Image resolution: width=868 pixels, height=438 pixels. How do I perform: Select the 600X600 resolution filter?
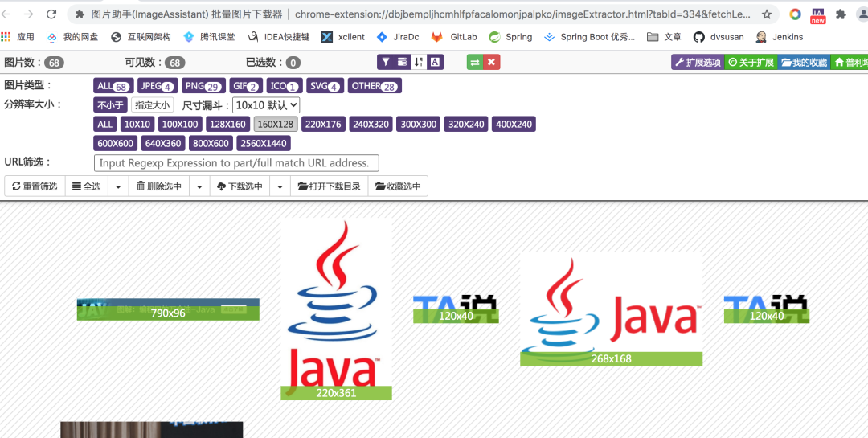coord(116,143)
